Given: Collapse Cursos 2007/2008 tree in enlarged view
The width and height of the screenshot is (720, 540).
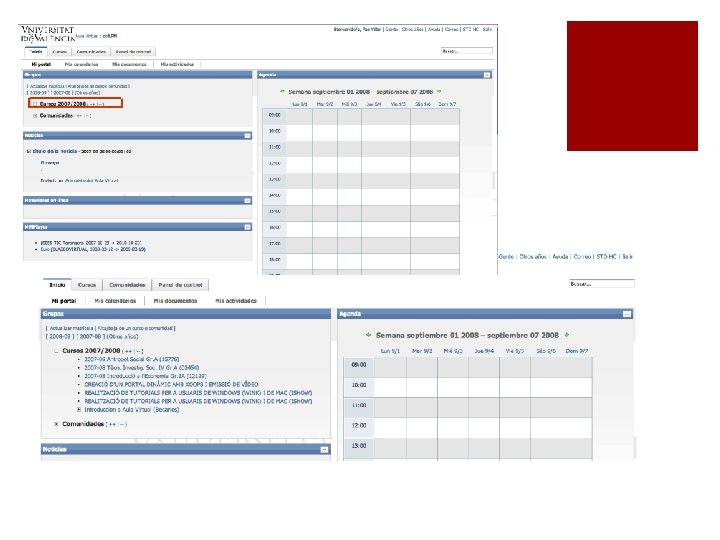Looking at the screenshot, I should click(56, 351).
